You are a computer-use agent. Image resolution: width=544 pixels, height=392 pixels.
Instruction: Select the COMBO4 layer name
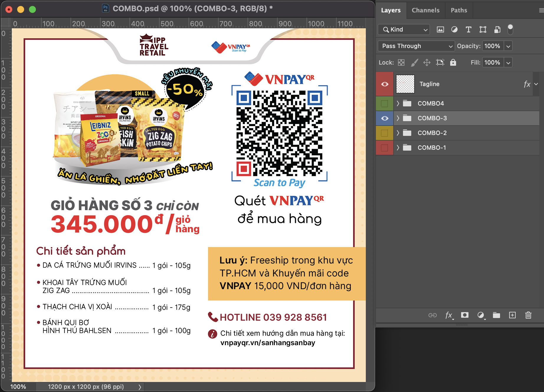click(431, 103)
